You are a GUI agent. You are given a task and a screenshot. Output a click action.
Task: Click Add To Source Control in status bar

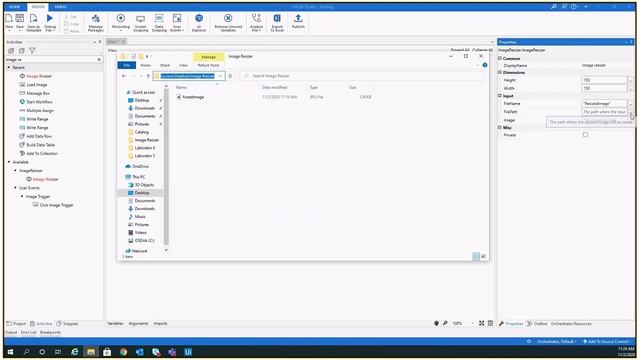[x=607, y=341]
